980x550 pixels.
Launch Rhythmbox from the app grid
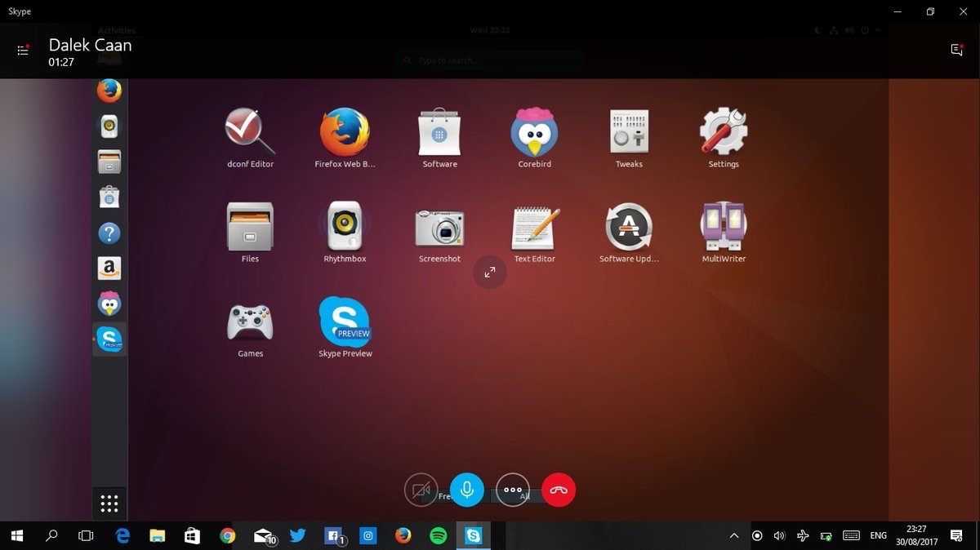tap(345, 227)
